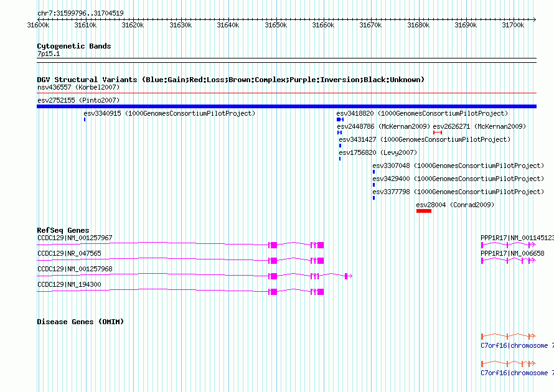Select the thick blue esv2752155 gain bar
Viewport: 554px width, 392px height.
pos(286,106)
